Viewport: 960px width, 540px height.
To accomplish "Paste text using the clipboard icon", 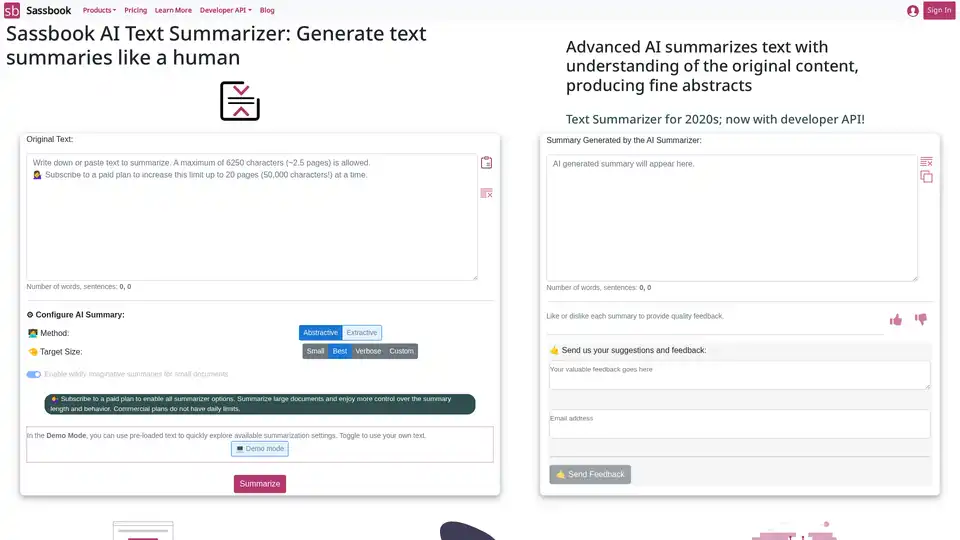I will [x=486, y=163].
